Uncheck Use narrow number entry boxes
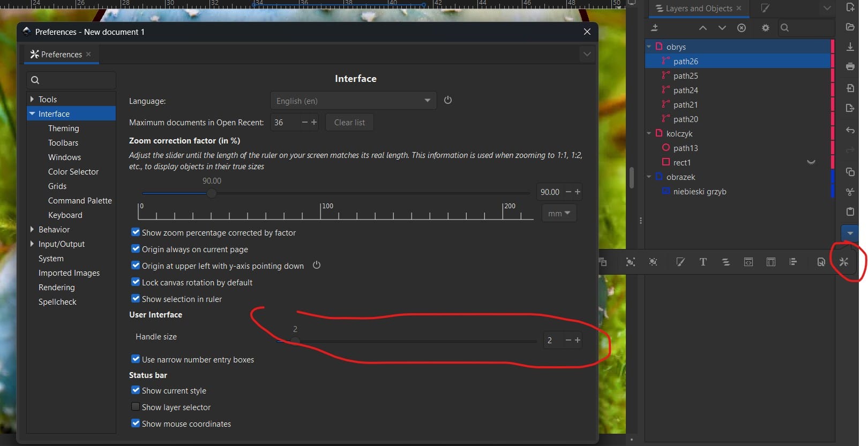The image size is (868, 446). (136, 359)
